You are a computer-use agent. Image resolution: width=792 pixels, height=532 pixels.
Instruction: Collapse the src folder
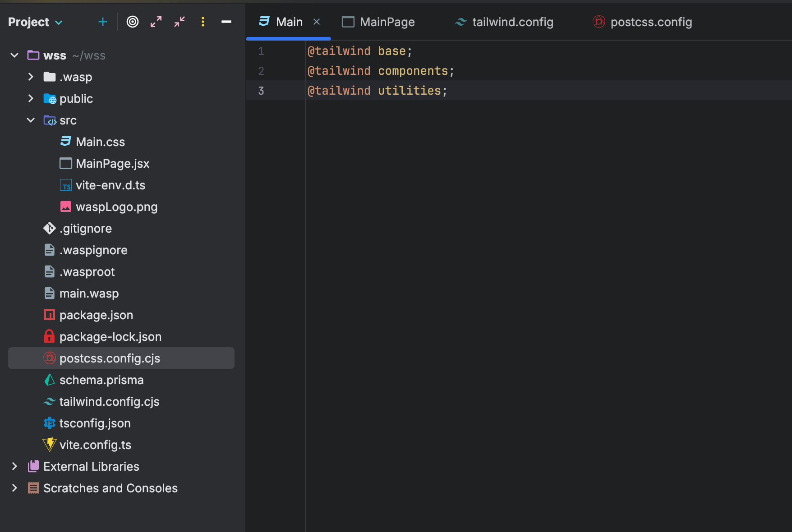[x=31, y=120]
